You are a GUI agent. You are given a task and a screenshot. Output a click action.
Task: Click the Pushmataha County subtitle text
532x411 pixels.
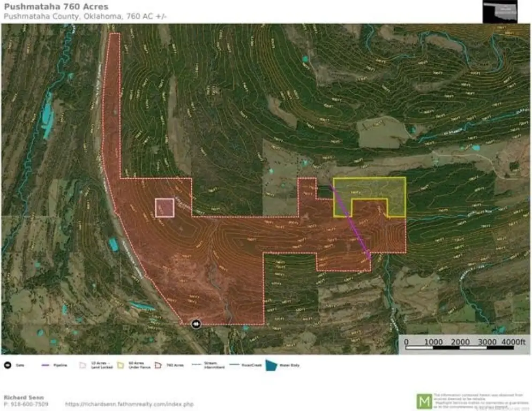pos(85,17)
